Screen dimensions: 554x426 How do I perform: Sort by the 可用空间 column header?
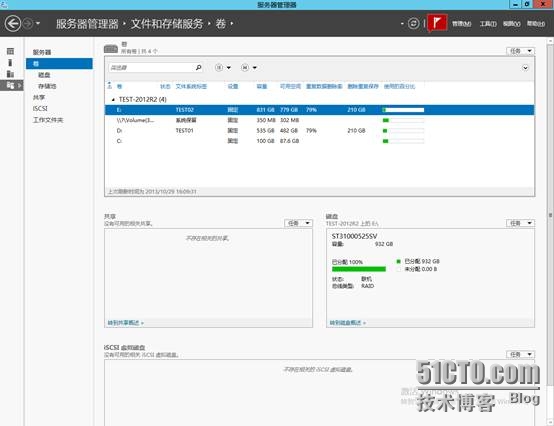coord(290,87)
